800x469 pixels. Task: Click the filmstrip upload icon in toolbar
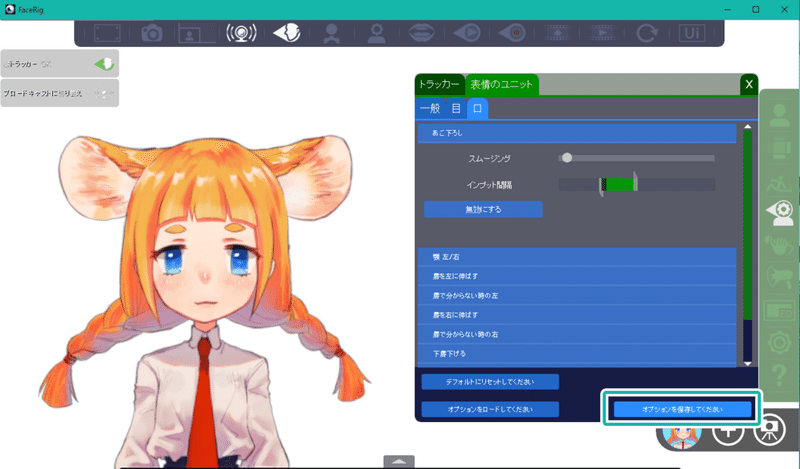(557, 33)
